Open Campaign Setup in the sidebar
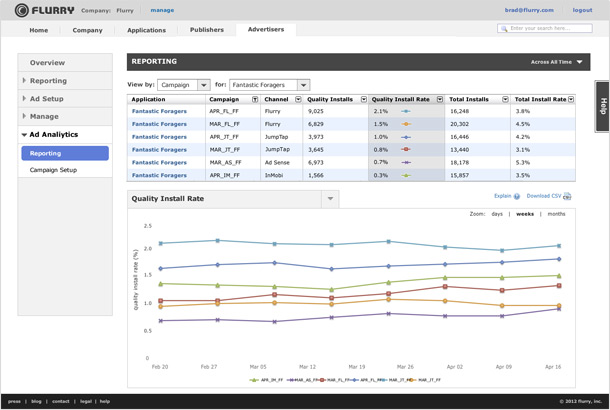 tap(53, 170)
